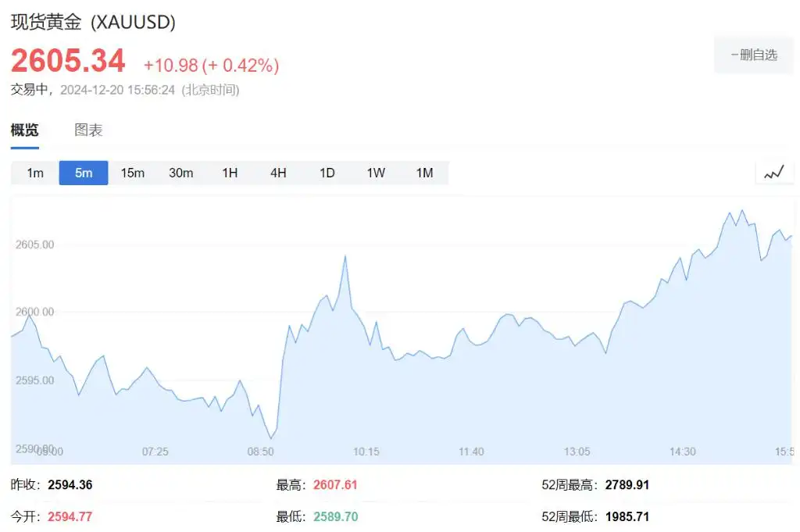Choose the 1D interval
This screenshot has height=532, width=800.
327,173
